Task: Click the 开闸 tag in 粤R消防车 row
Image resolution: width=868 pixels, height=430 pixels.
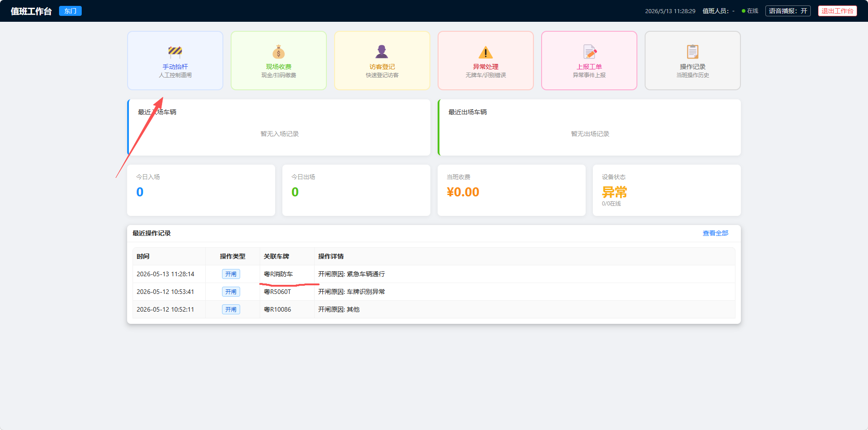Action: point(231,274)
